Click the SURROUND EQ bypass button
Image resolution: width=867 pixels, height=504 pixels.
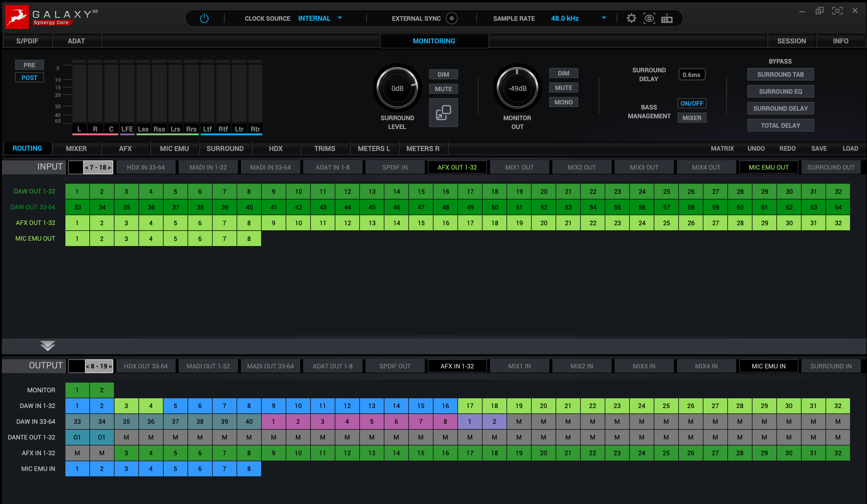pyautogui.click(x=780, y=92)
